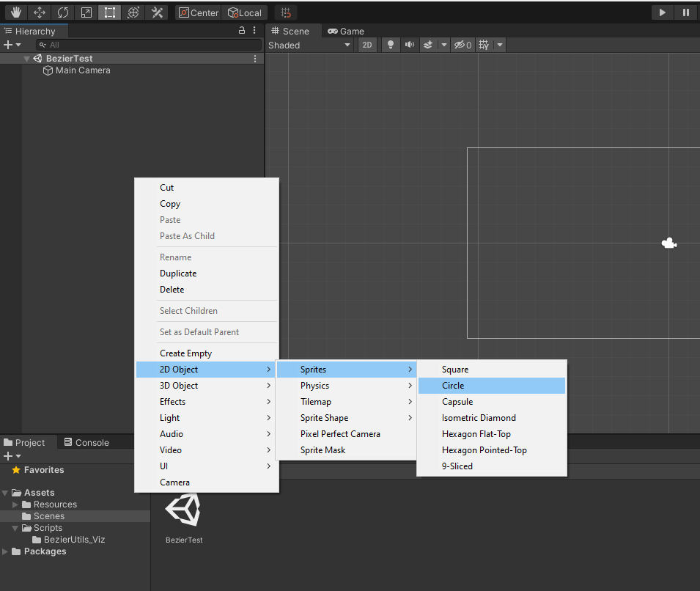The width and height of the screenshot is (700, 591).
Task: Choose Circle from the Sprites menu
Action: [453, 385]
